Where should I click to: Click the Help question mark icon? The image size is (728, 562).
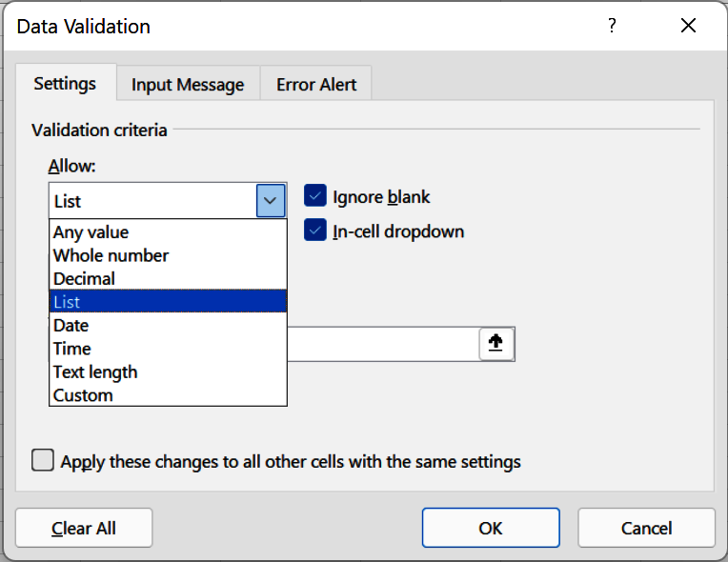click(x=612, y=27)
